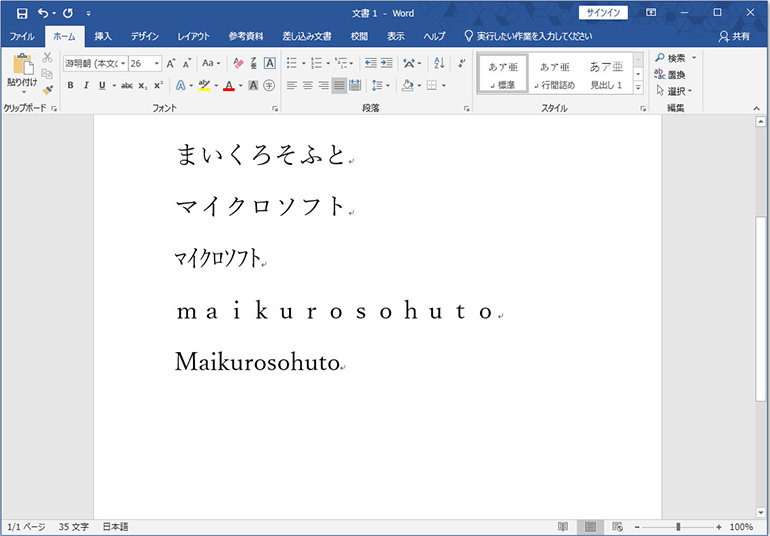Open the 挿入 tab
Screen dimensions: 770x536
pos(103,36)
